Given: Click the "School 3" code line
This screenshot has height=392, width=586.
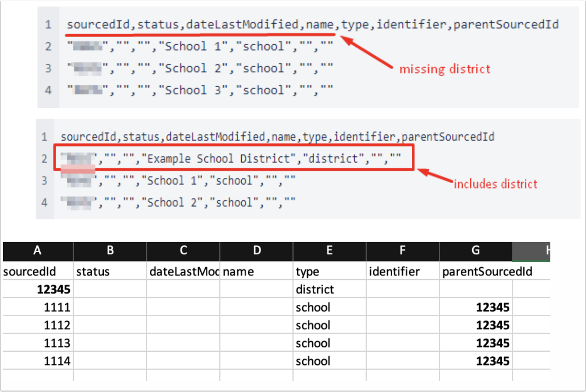Looking at the screenshot, I should pyautogui.click(x=200, y=90).
